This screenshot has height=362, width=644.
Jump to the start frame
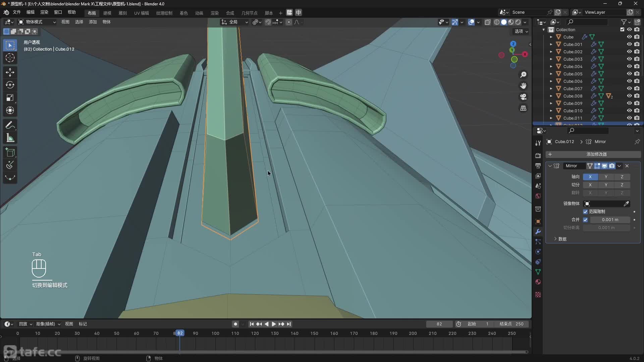point(252,324)
